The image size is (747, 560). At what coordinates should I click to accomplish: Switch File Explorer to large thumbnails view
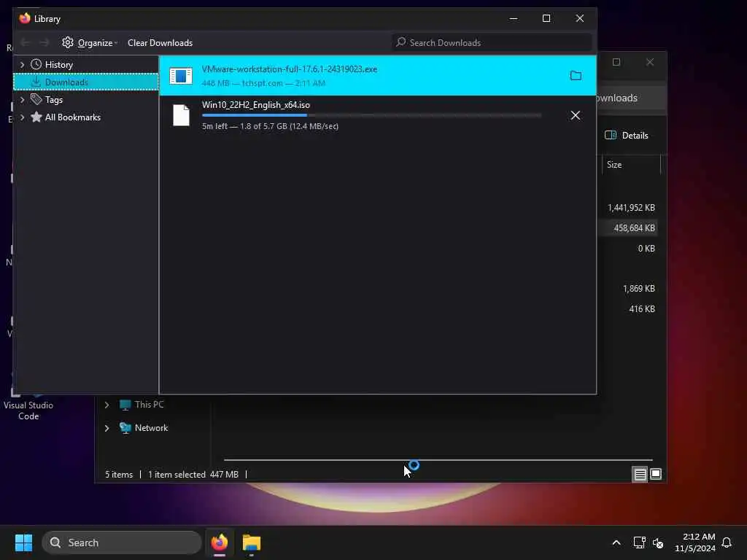point(656,474)
